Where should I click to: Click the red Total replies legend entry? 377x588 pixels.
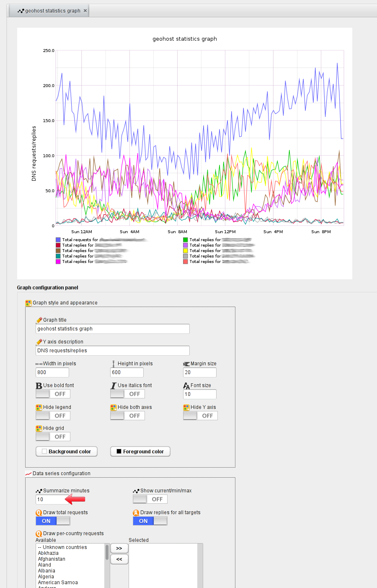[x=89, y=245]
